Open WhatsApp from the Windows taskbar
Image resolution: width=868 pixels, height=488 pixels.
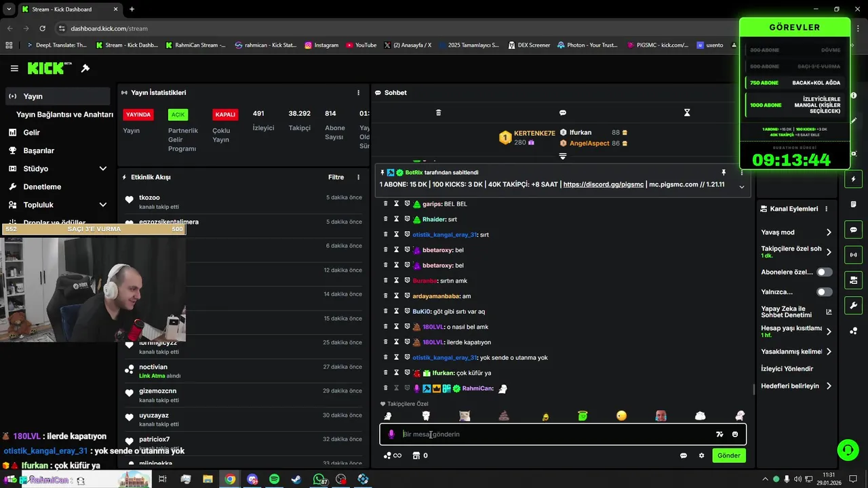coord(319,479)
